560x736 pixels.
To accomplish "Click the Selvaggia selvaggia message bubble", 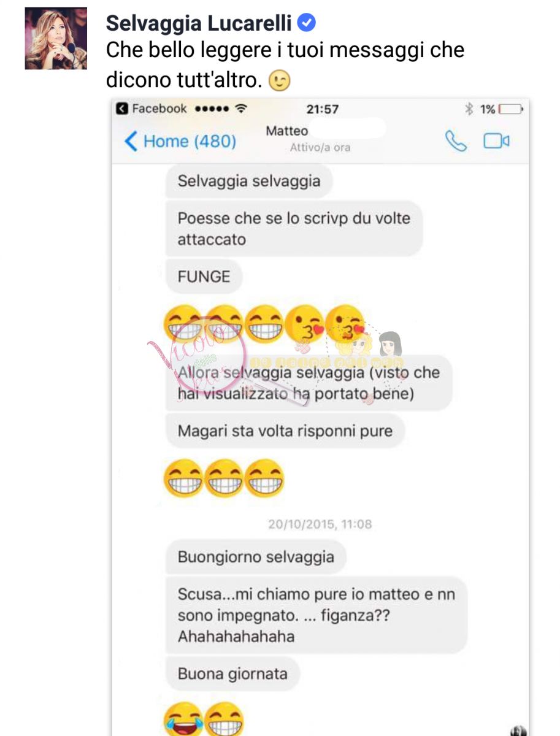I will (249, 182).
